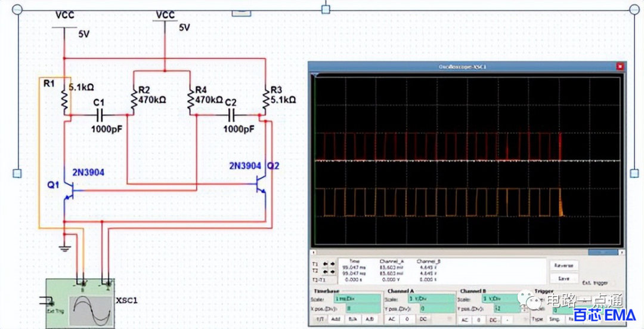Select capacitor C2 symbol
This screenshot has width=644, height=329.
[231, 115]
